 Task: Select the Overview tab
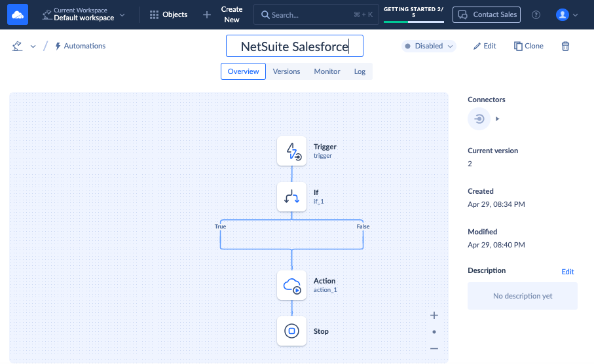point(243,71)
